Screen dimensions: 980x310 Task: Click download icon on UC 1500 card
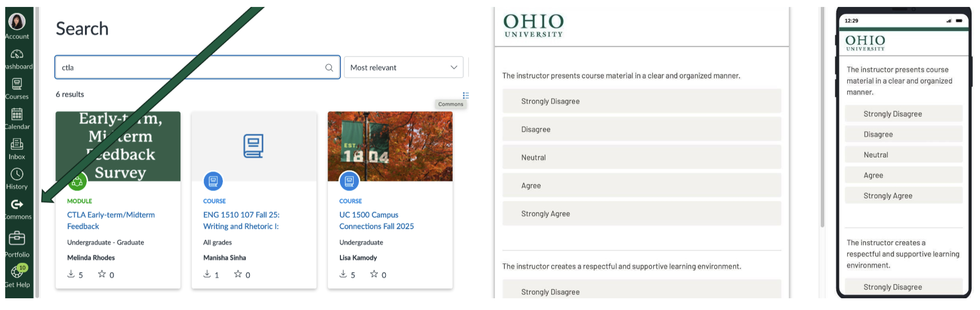[x=343, y=274]
